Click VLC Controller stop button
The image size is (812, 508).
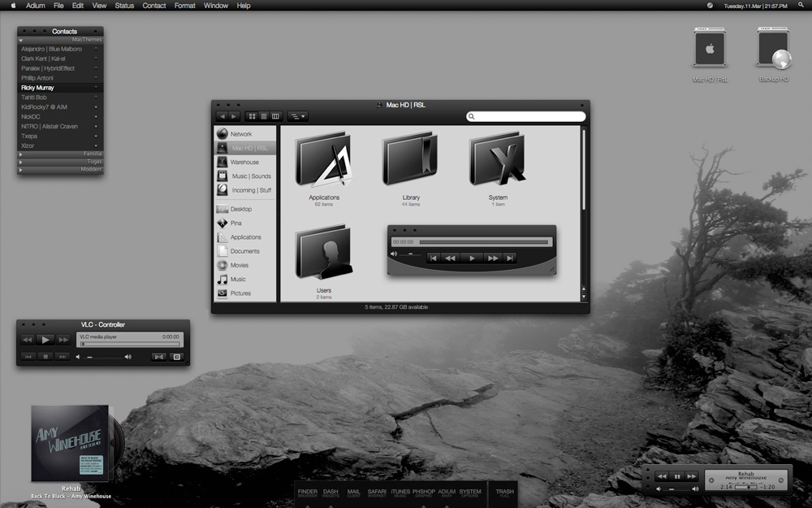(x=45, y=357)
